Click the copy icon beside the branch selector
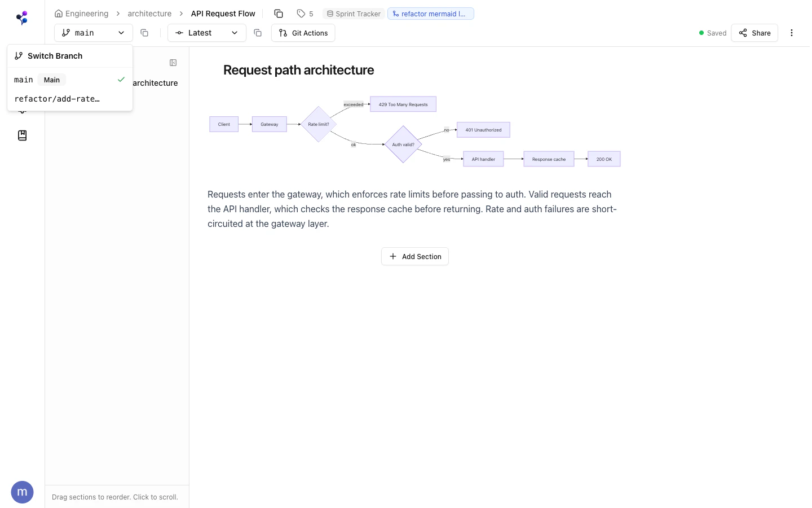 pos(144,33)
